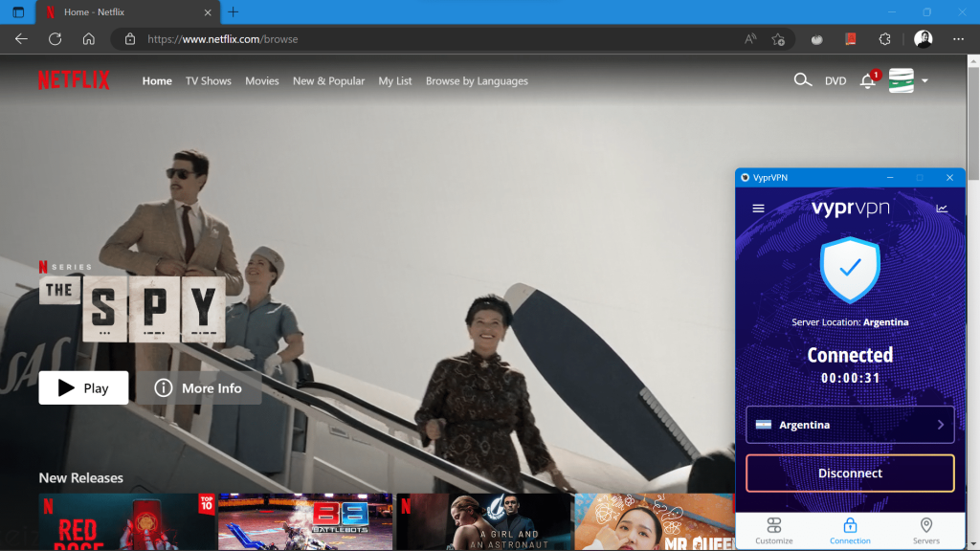Switch to VyprVPN Customize tab
This screenshot has width=980, height=551.
pyautogui.click(x=773, y=531)
